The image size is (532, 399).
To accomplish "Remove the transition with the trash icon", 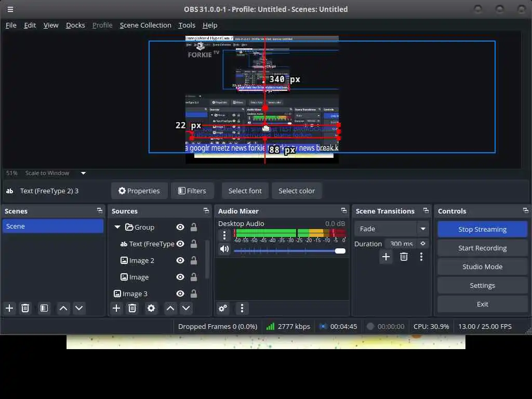I will pos(404,257).
